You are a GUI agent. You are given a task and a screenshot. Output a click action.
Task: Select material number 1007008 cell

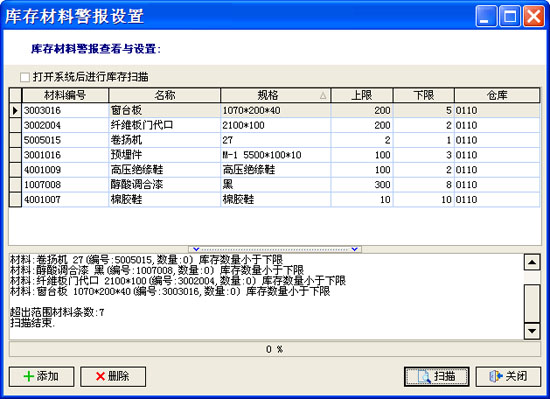coord(65,184)
